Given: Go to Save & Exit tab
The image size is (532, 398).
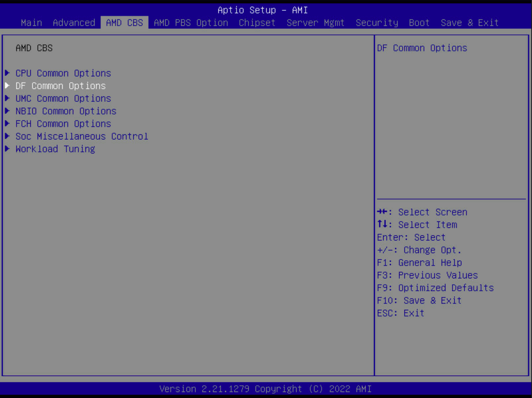Looking at the screenshot, I should pos(470,23).
